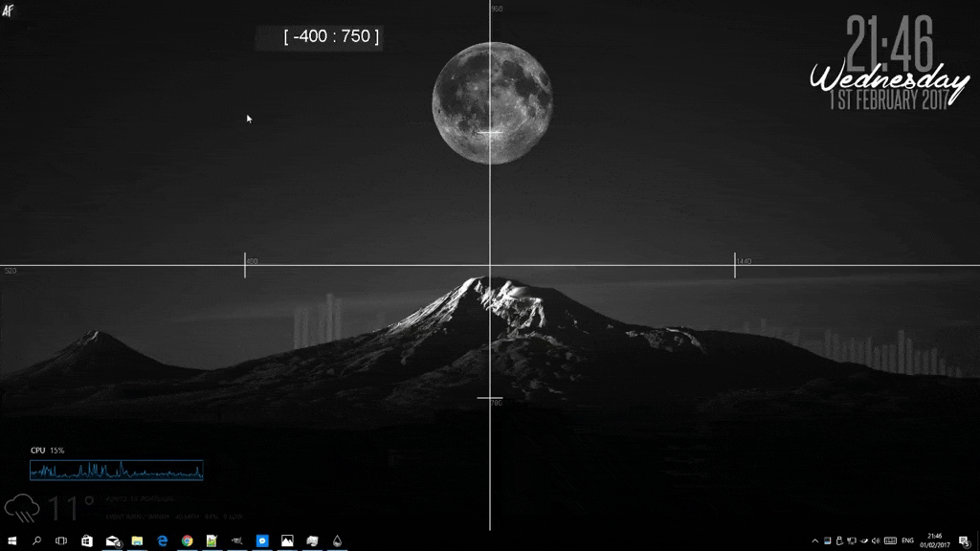Viewport: 980px width, 551px height.
Task: Expand the hidden system tray icons
Action: (x=815, y=540)
